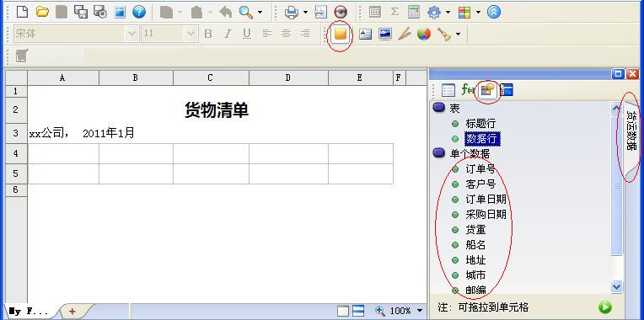This screenshot has width=644, height=320.
Task: Align text left
Action: pos(267,34)
